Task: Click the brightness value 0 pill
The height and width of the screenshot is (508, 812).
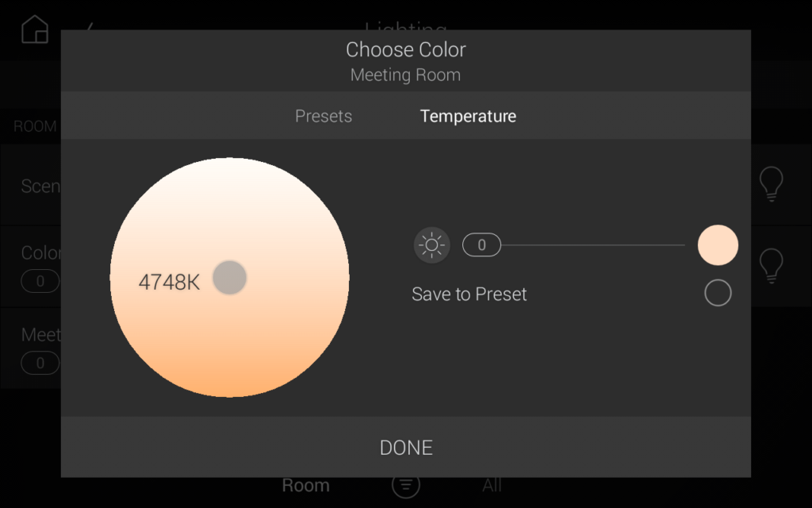Action: tap(481, 245)
